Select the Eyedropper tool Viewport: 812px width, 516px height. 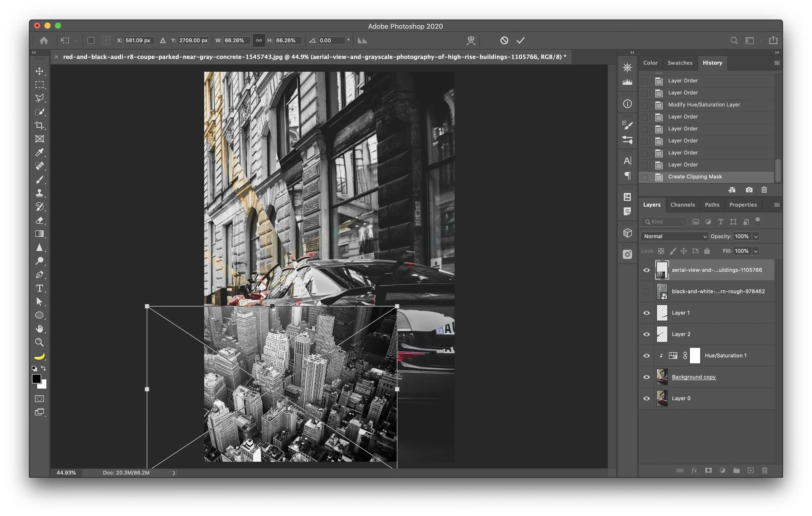39,152
